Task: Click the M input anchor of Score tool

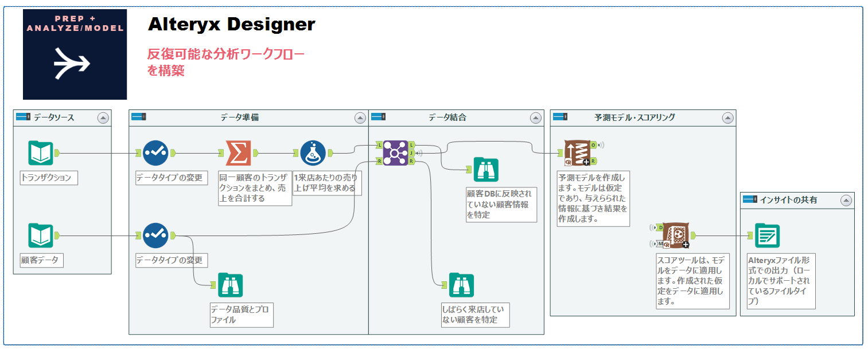Action: (x=660, y=244)
